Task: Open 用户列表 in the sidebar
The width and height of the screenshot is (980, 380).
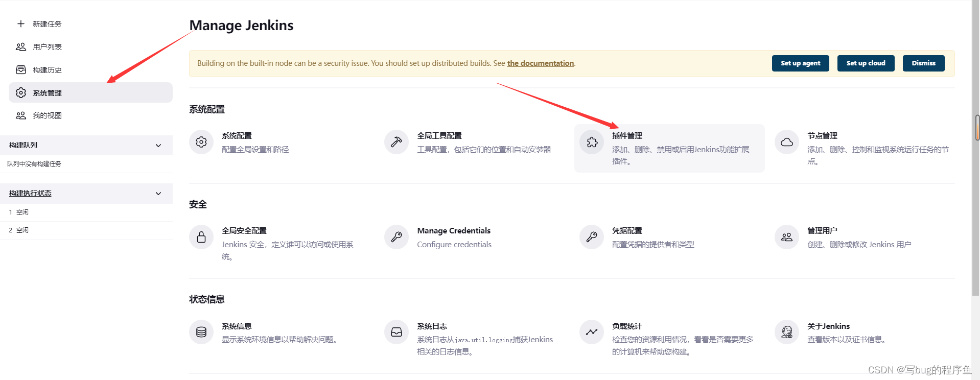Action: (x=47, y=47)
